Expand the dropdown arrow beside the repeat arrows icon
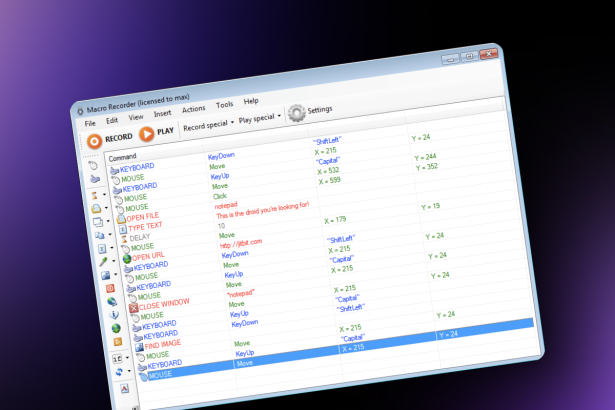Screen dimensions: 615x410 tap(129, 371)
